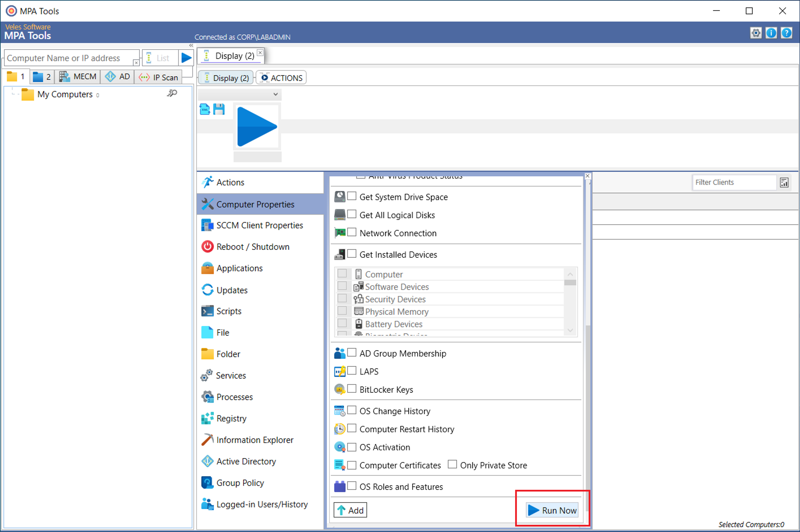Open the help question mark icon
800x532 pixels.
(x=787, y=33)
